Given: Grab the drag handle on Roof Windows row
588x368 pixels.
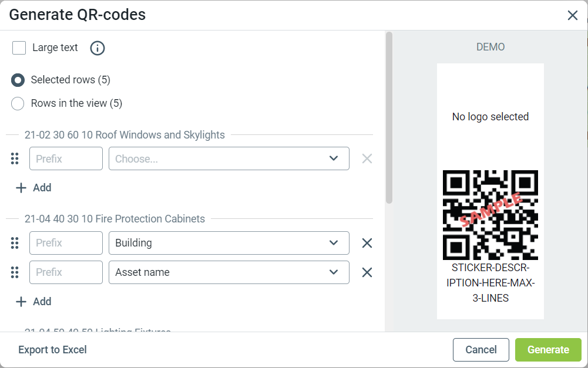Looking at the screenshot, I should coord(15,158).
